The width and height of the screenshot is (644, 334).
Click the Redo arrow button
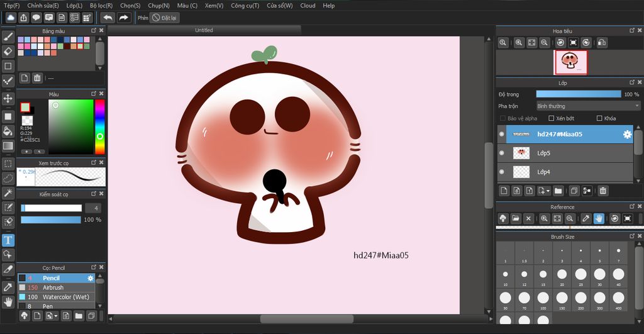[x=123, y=18]
